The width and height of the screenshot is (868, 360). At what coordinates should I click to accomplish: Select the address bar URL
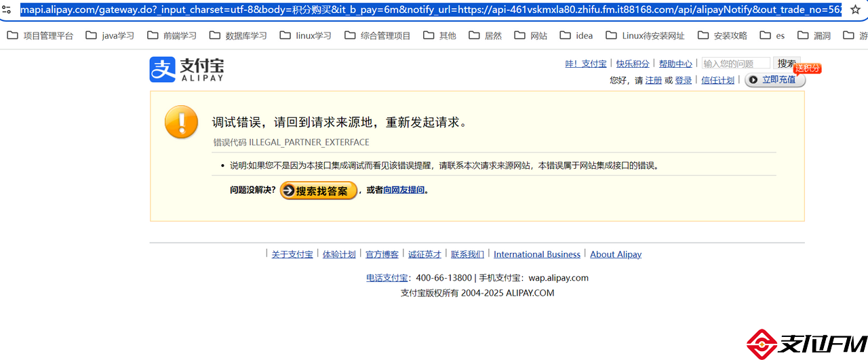pyautogui.click(x=431, y=10)
